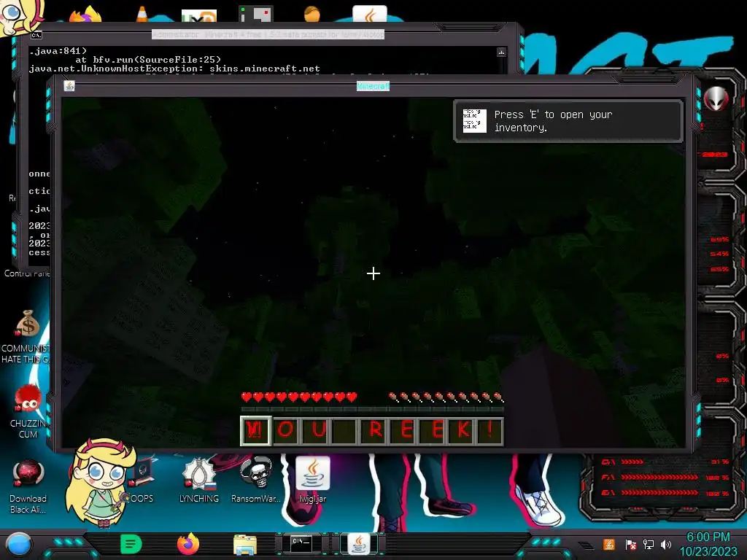Open network status tray icon
The image size is (747, 560).
click(x=649, y=544)
